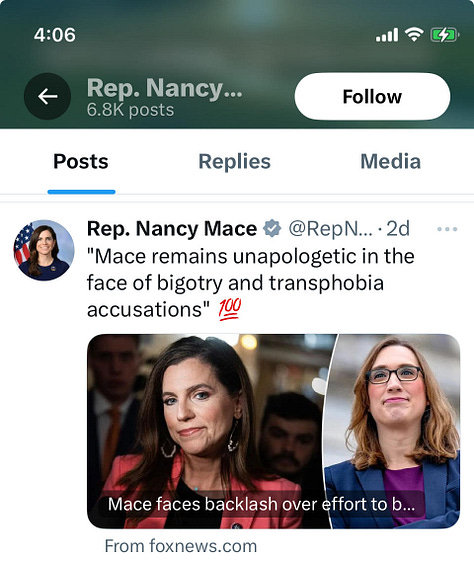Open the article preview image card

click(x=274, y=431)
